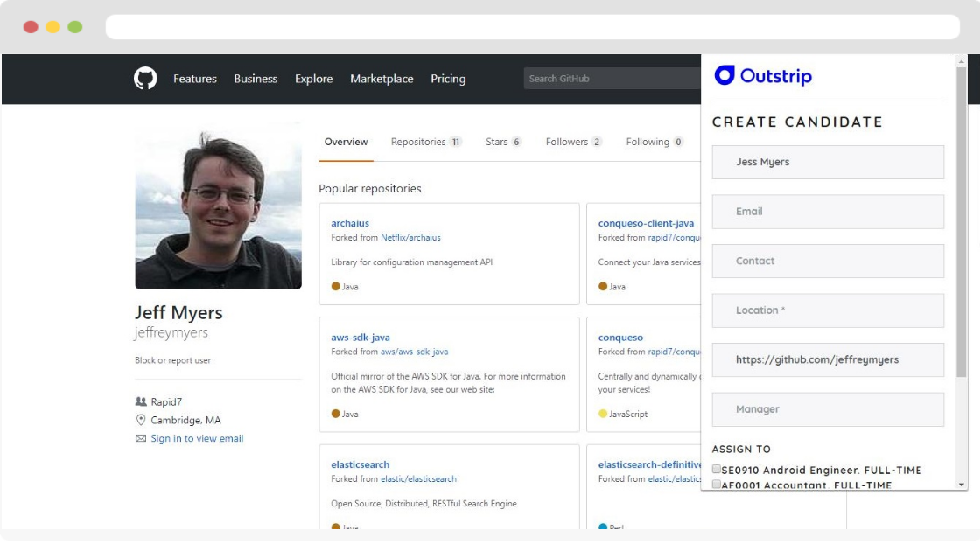
Task: Check the SE0910 Android Engineer checkbox
Action: tap(717, 469)
